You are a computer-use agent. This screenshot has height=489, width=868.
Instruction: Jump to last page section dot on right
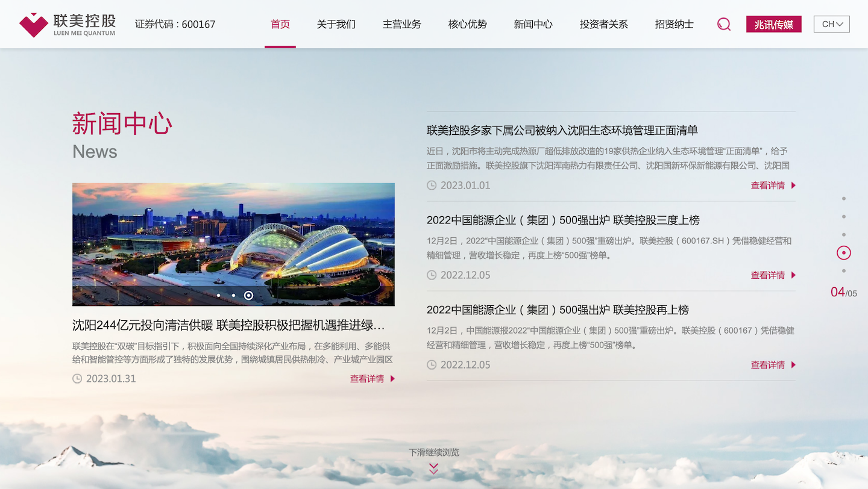[843, 271]
